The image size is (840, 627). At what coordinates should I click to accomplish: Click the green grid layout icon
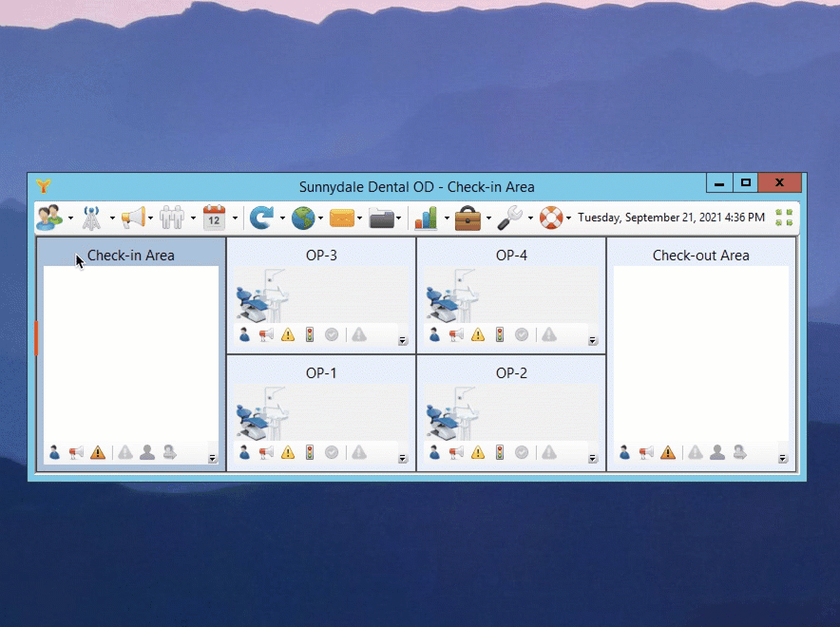tap(784, 218)
